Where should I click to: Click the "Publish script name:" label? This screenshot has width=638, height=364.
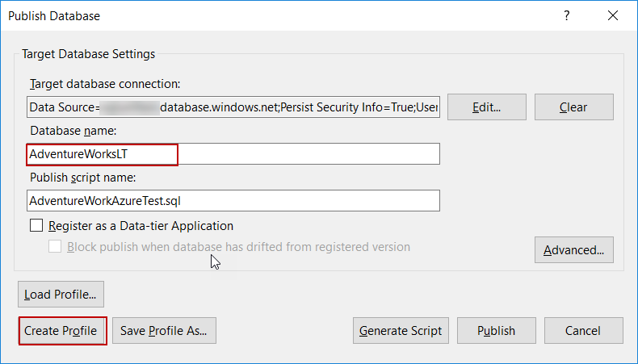[82, 178]
